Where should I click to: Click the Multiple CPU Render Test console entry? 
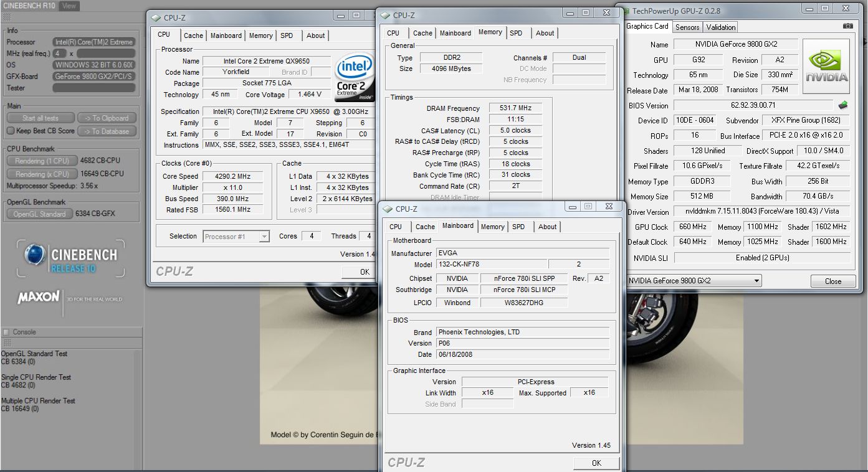click(x=38, y=405)
